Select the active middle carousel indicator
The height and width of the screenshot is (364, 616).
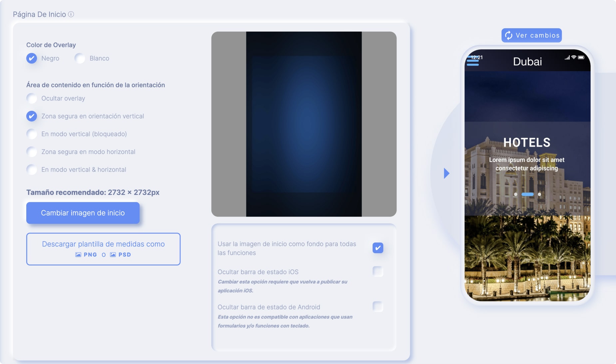527,194
